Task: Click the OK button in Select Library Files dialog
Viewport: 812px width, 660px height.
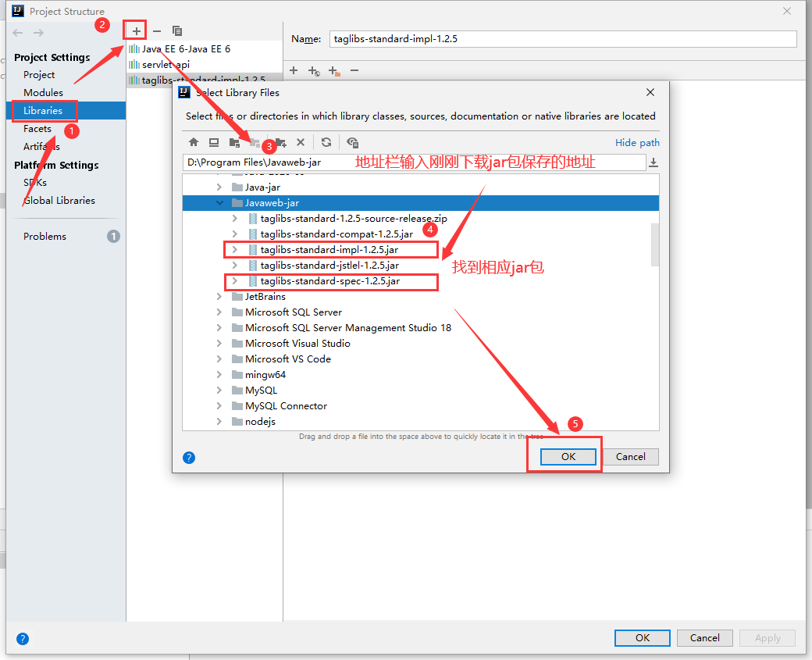Action: [x=568, y=456]
